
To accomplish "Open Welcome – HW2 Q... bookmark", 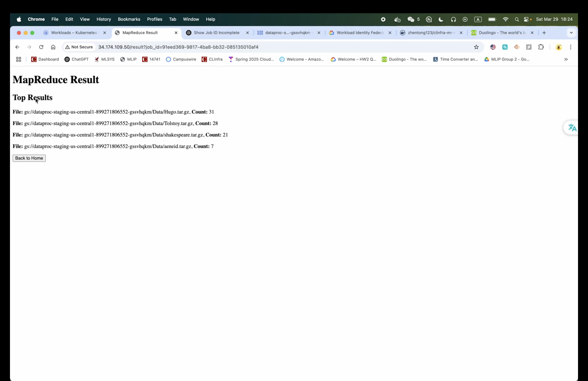I will coord(353,59).
